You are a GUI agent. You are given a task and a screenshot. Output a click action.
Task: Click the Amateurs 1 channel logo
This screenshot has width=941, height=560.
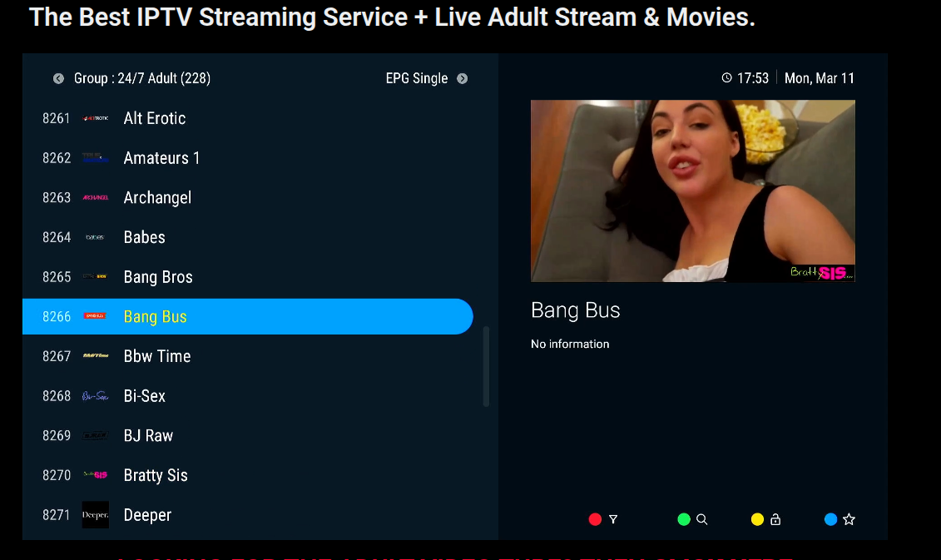tap(96, 158)
